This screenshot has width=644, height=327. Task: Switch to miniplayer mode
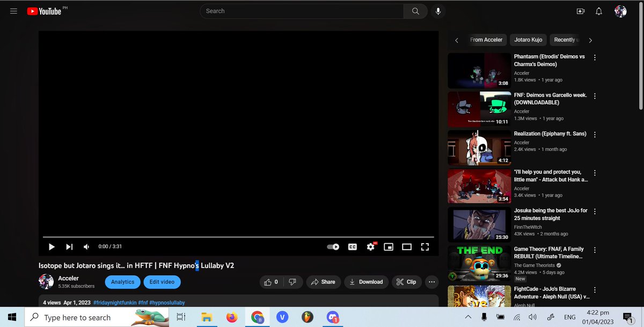(389, 246)
